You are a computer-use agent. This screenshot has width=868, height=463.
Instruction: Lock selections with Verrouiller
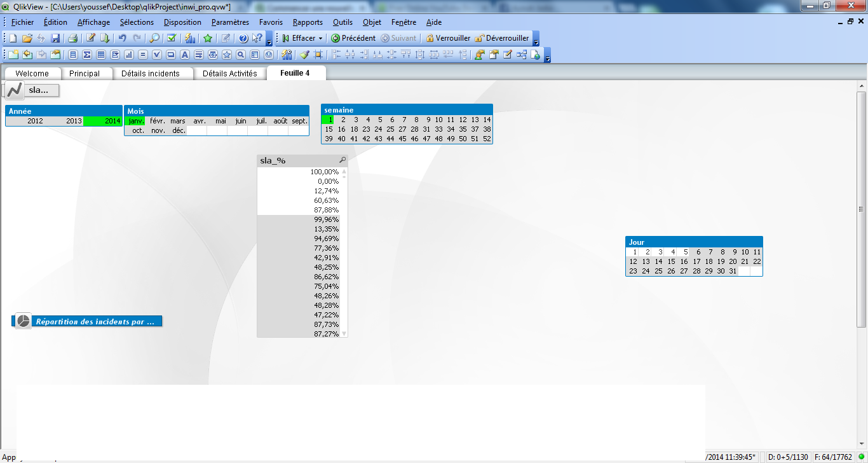[x=447, y=38]
